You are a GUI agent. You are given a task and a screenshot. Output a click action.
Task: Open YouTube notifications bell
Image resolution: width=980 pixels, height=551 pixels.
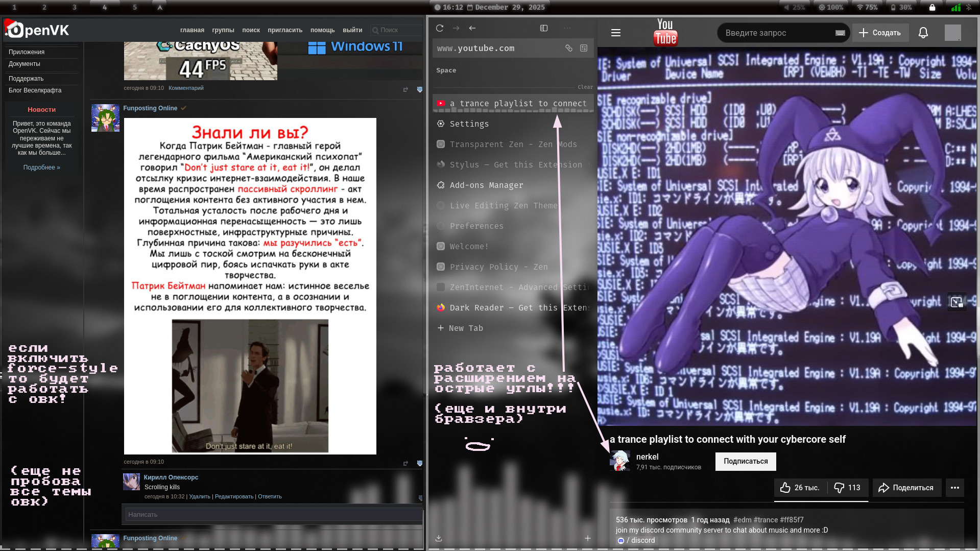(x=923, y=33)
